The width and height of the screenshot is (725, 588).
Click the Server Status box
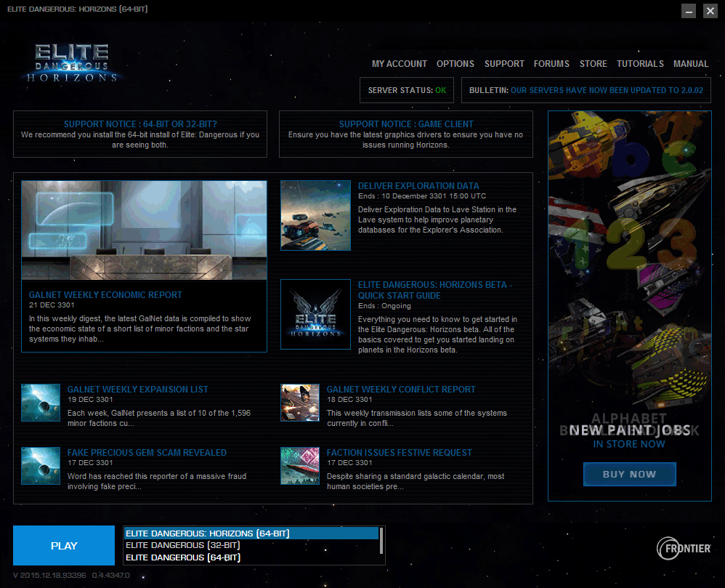407,90
